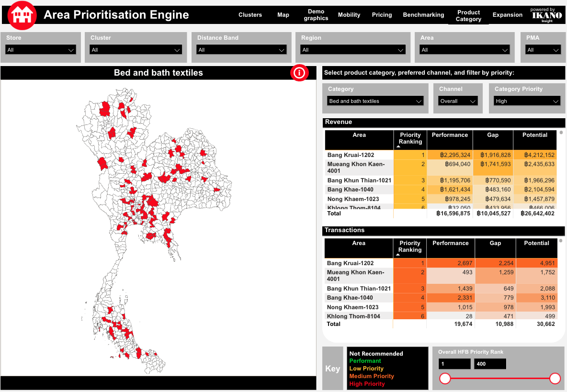
Task: Click the ฿2,295,324 performance cell
Action: pos(450,155)
